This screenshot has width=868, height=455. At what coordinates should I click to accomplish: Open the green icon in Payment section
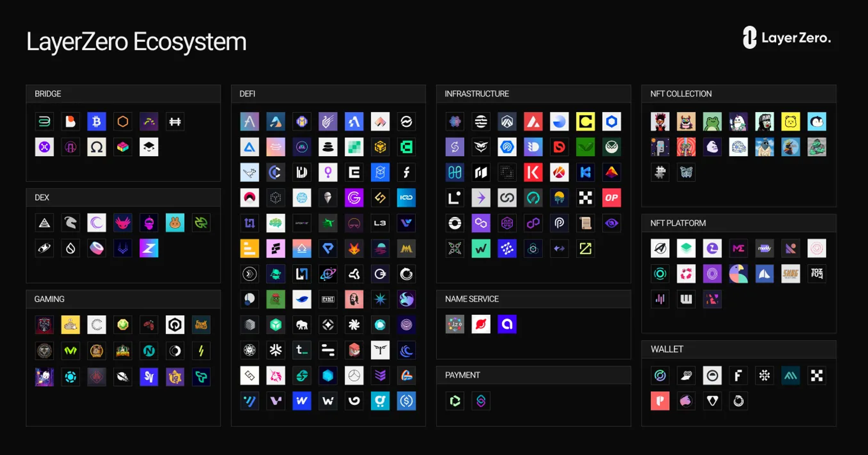point(455,401)
